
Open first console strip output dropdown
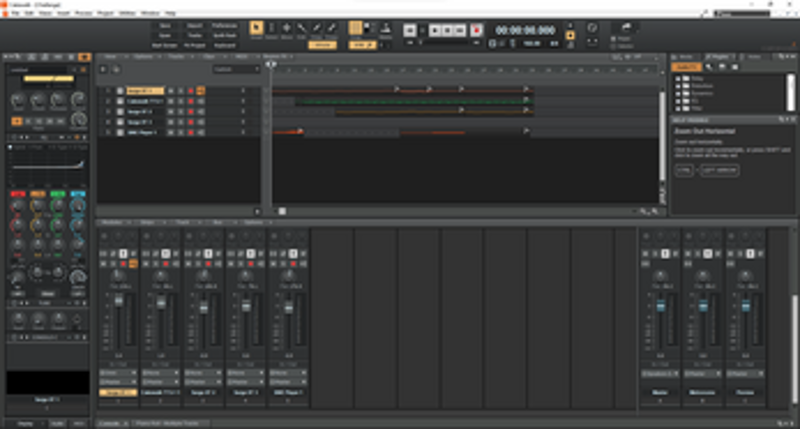pyautogui.click(x=118, y=382)
